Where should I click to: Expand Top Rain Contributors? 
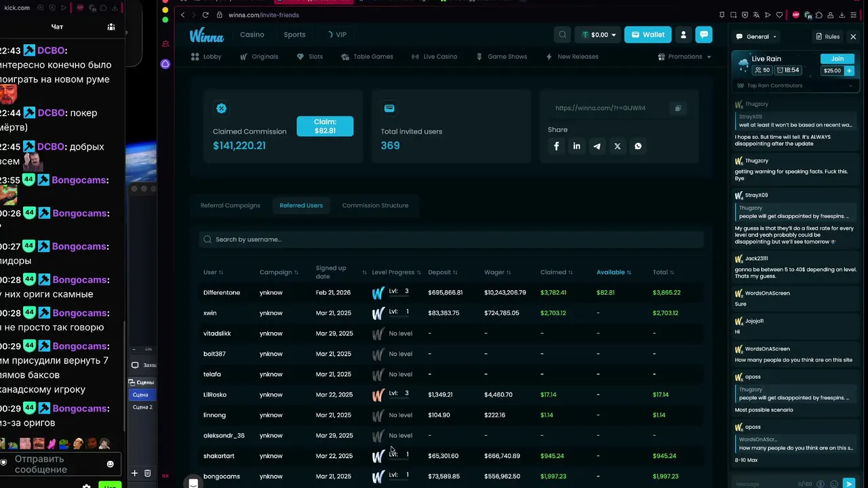pyautogui.click(x=795, y=86)
